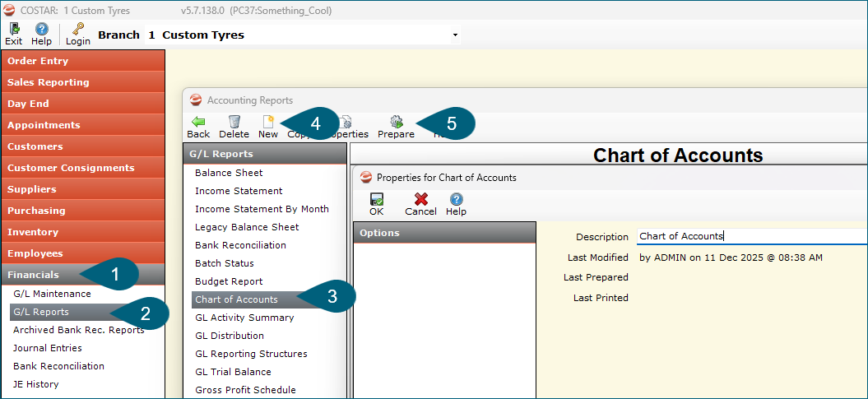Select G/L Maintenance under Financials
The height and width of the screenshot is (399, 868).
(52, 294)
